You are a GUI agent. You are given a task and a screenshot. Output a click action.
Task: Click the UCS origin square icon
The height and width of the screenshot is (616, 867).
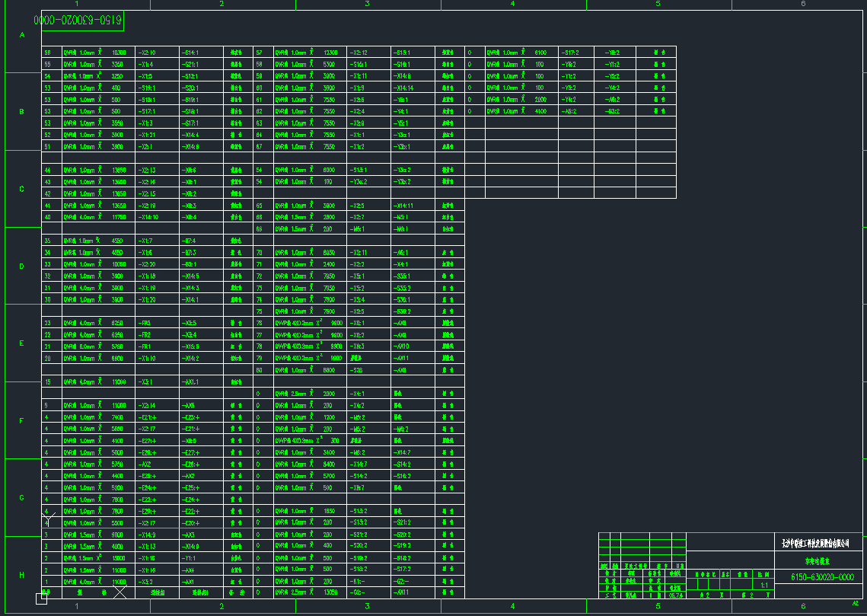click(x=42, y=598)
